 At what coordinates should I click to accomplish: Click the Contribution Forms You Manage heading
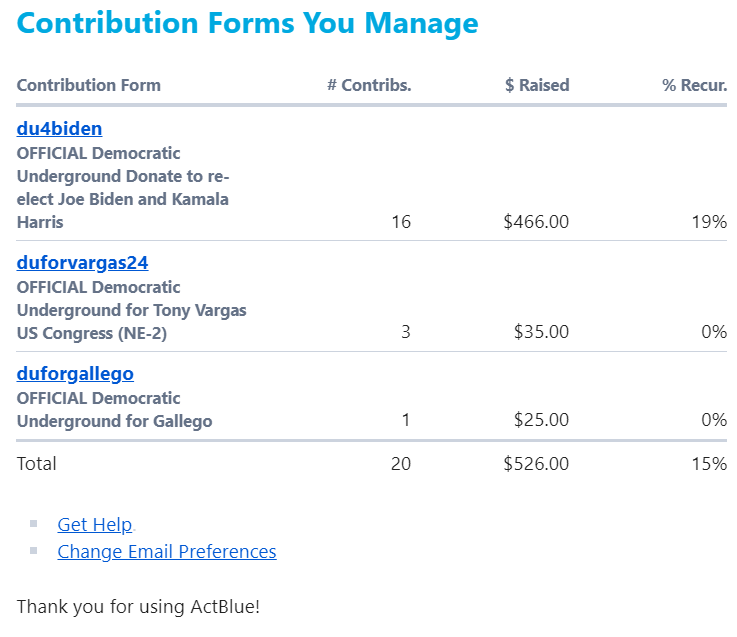247,23
